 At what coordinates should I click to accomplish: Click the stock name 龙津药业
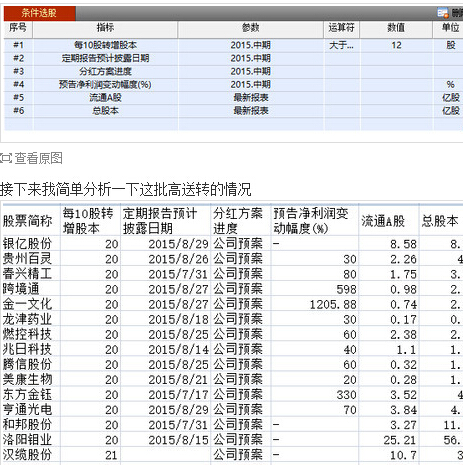[x=27, y=319]
